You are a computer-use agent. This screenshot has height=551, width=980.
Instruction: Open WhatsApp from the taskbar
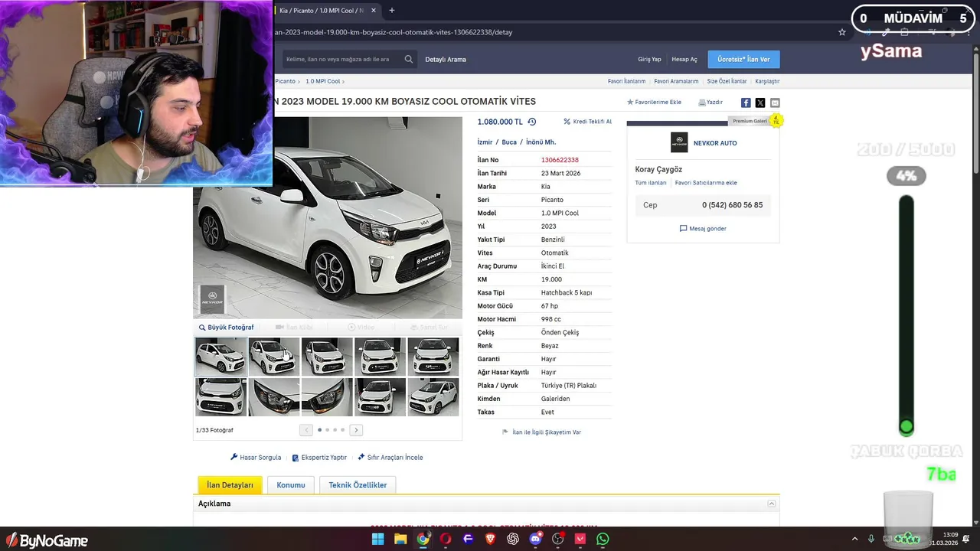[x=603, y=539]
